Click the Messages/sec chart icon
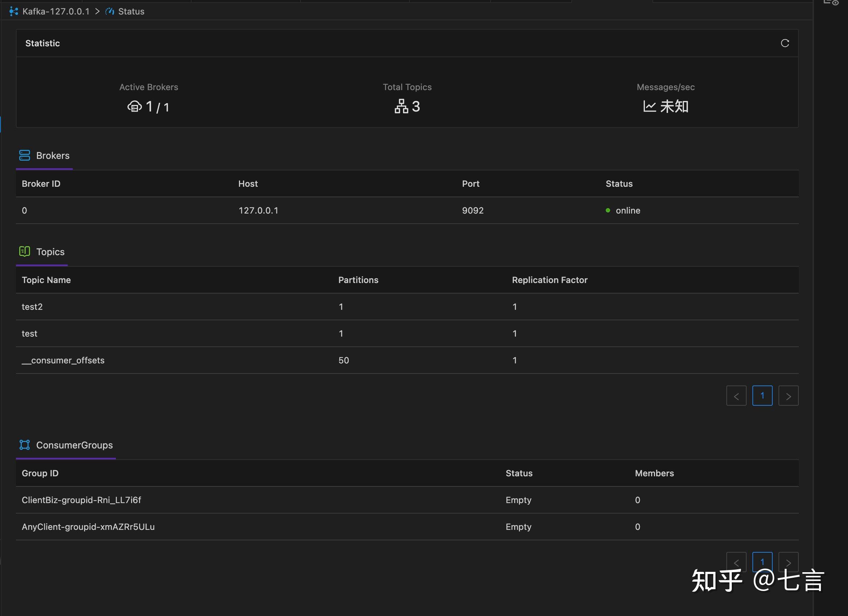The width and height of the screenshot is (848, 616). 650,106
